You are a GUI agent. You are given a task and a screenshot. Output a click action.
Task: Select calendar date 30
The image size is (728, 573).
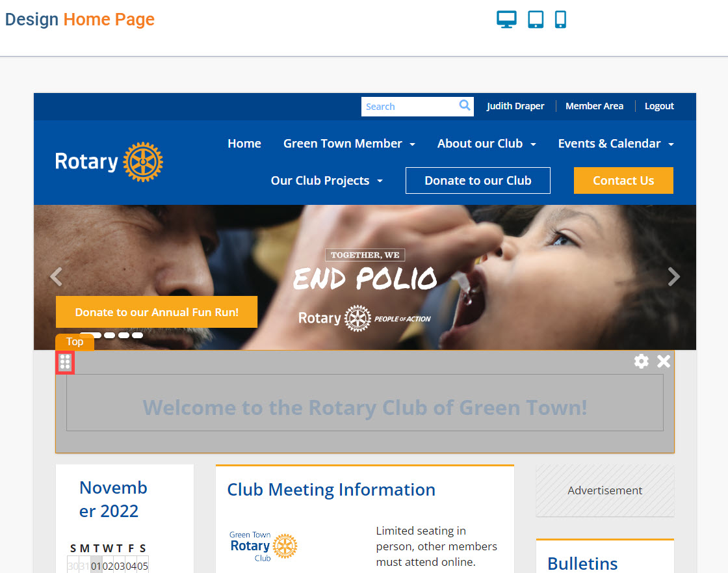(x=73, y=566)
